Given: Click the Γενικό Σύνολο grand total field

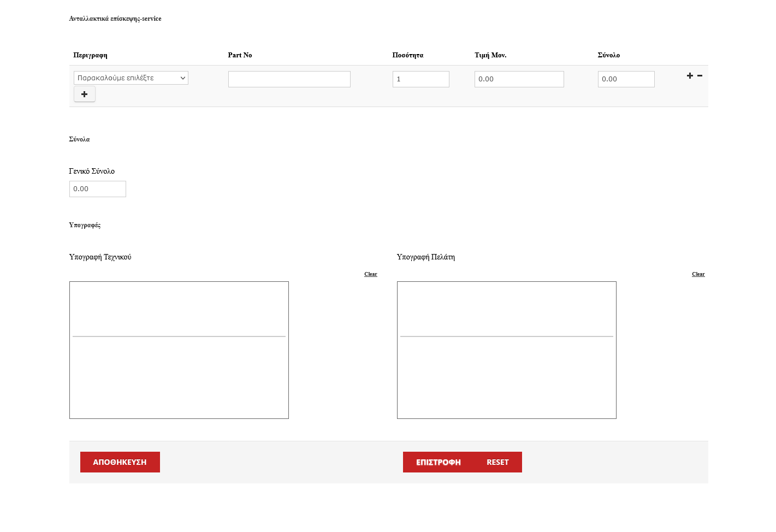Looking at the screenshot, I should click(x=98, y=189).
